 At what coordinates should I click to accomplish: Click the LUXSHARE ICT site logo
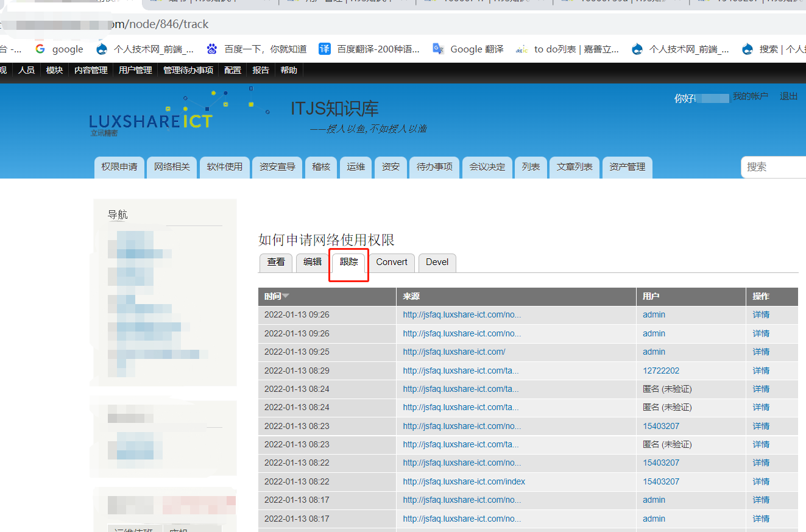(x=150, y=120)
